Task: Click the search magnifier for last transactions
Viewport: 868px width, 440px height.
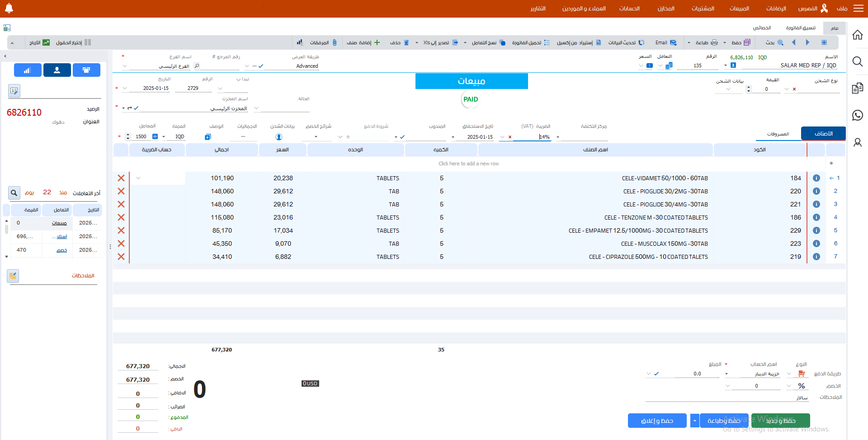Action: pyautogui.click(x=14, y=193)
